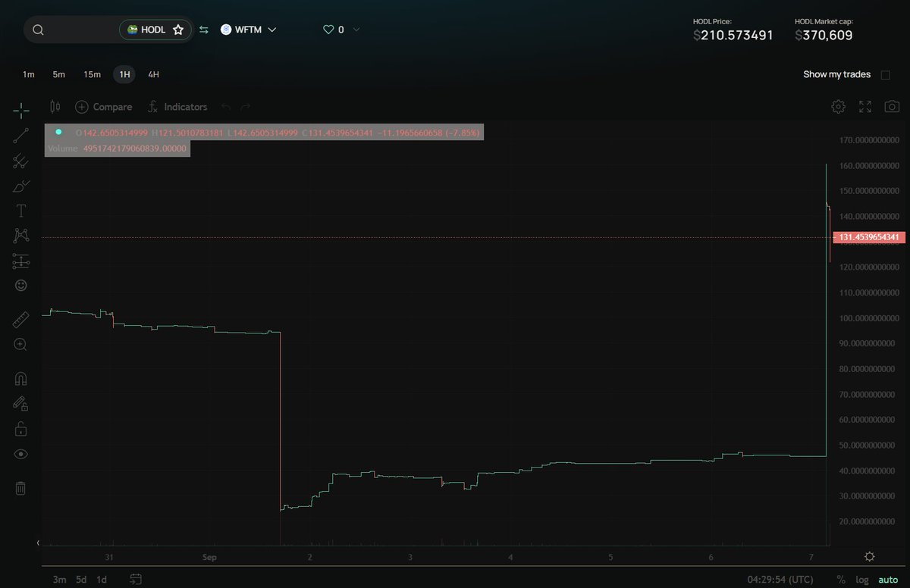Toggle magnet mode for drawings
The image size is (910, 588).
21,378
